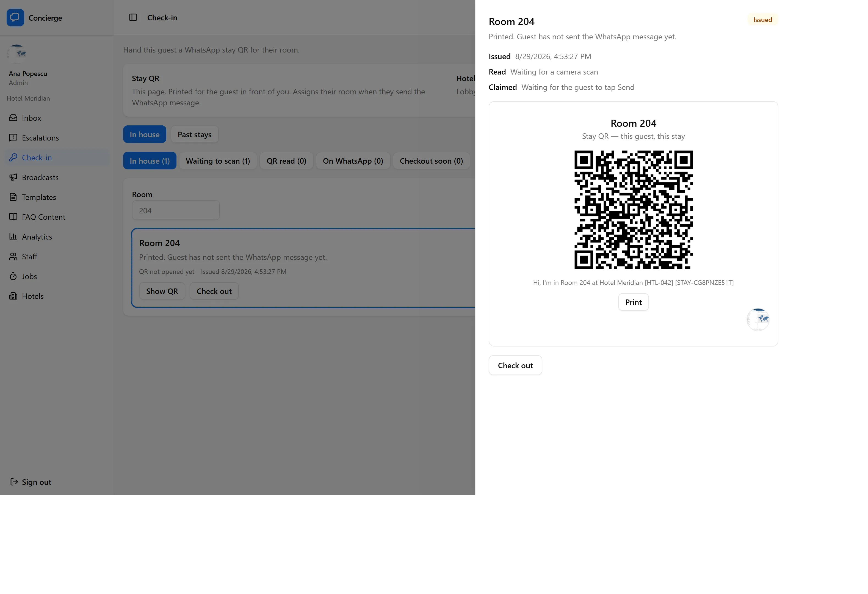Screen dimensions: 868x594
Task: Open the Jobs page
Action: pyautogui.click(x=57, y=276)
